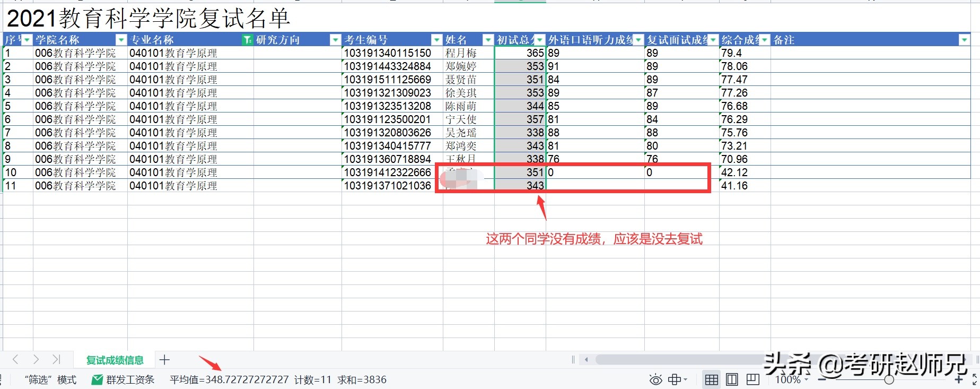980x389 pixels.
Task: Click the zoom in plus button
Action: 959,379
